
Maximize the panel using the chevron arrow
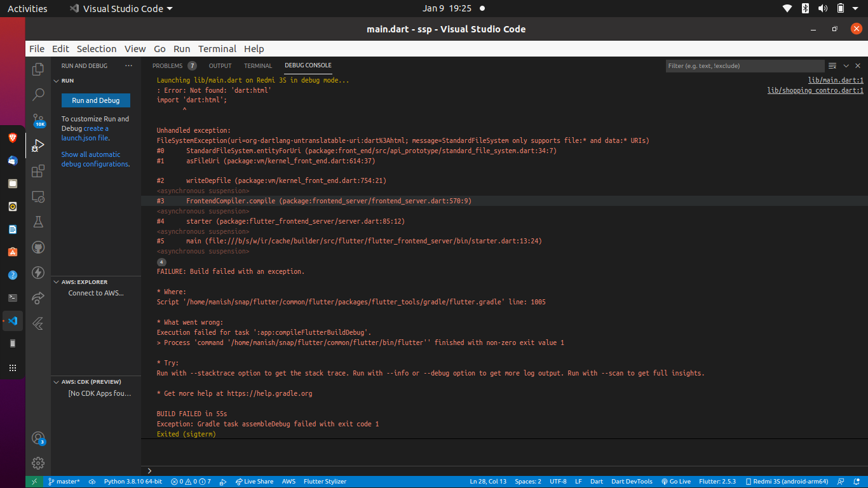click(846, 65)
